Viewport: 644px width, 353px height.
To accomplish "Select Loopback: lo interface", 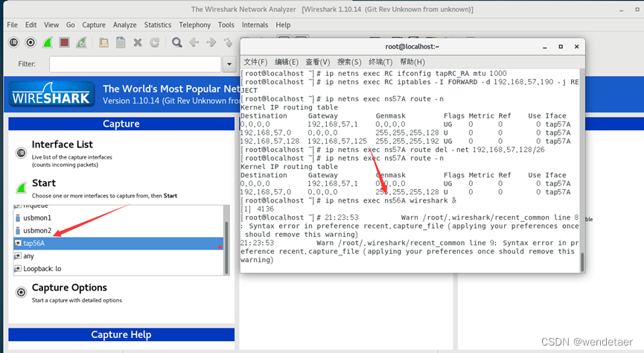I will (x=118, y=269).
